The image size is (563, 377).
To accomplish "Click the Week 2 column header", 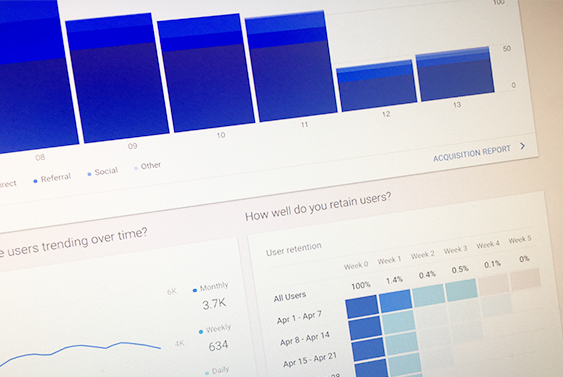I will [423, 255].
